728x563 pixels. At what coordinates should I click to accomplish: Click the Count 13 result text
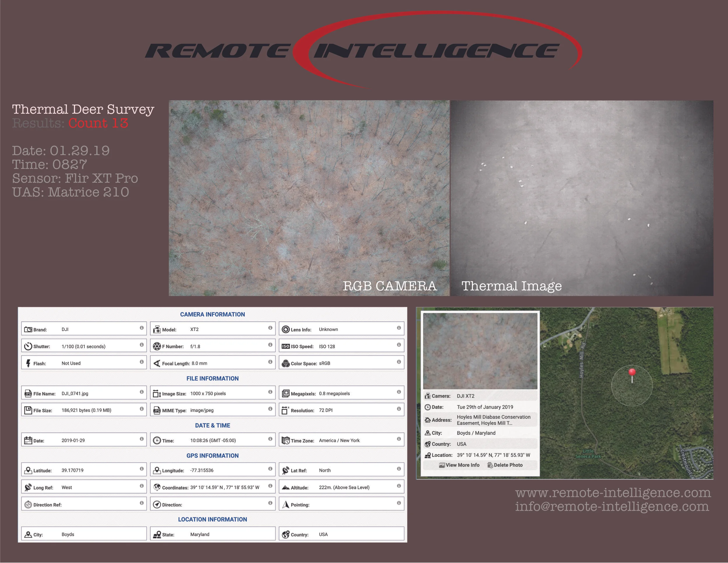tap(98, 123)
